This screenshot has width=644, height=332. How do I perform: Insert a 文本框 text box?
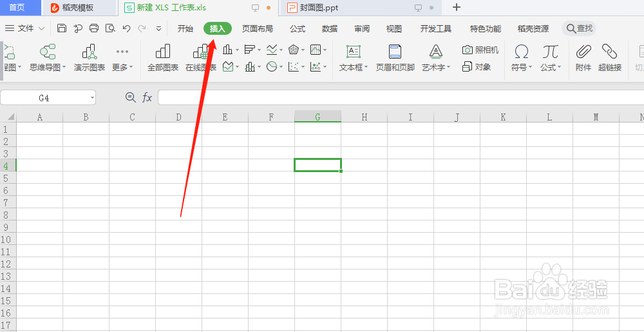point(354,57)
